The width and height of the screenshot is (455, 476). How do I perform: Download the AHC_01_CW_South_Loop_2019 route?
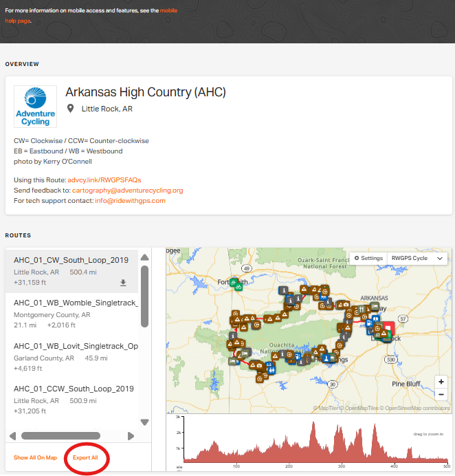[124, 282]
